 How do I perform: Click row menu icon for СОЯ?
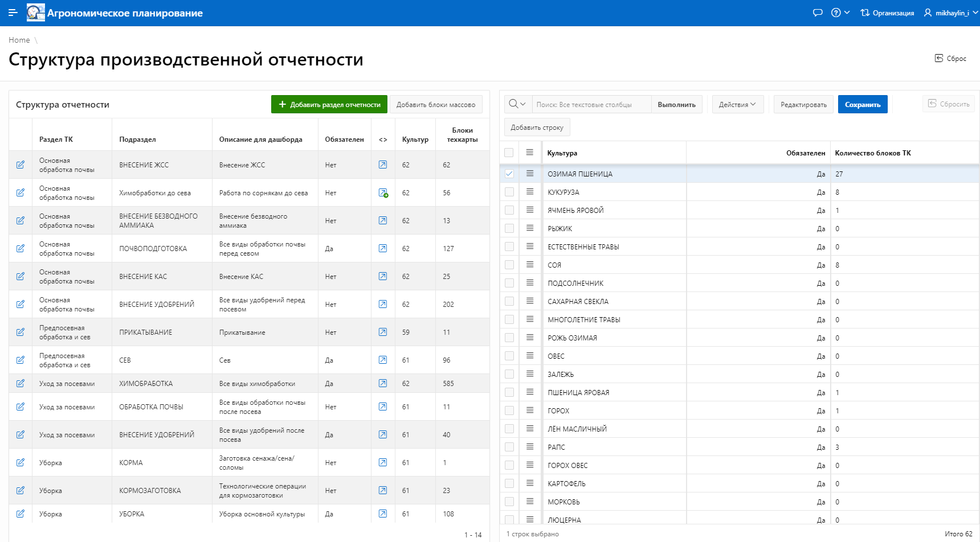[x=530, y=265]
